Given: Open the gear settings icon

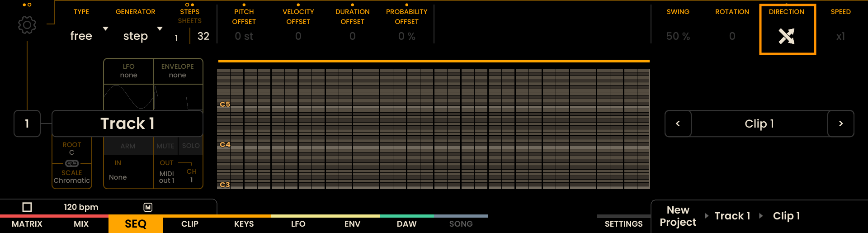Looking at the screenshot, I should click(27, 25).
